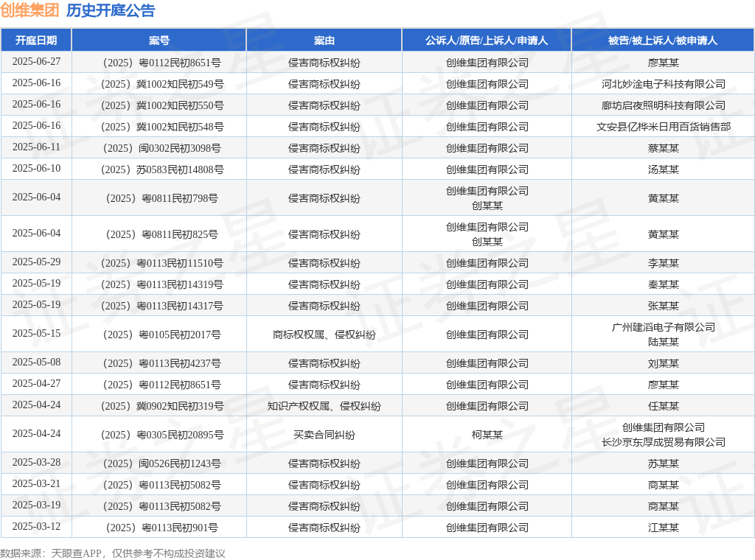Select the 开庭日期 column header
Screen dimensions: 755x560
[x=36, y=41]
